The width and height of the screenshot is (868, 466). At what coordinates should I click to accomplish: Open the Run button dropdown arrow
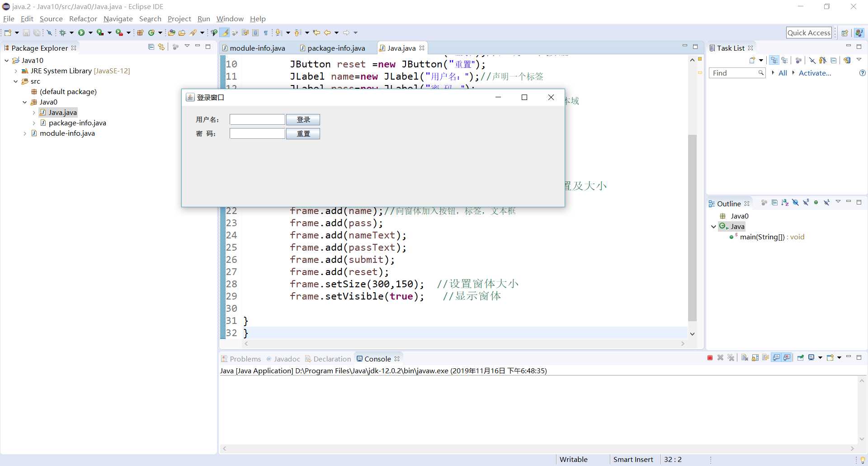[x=90, y=33]
